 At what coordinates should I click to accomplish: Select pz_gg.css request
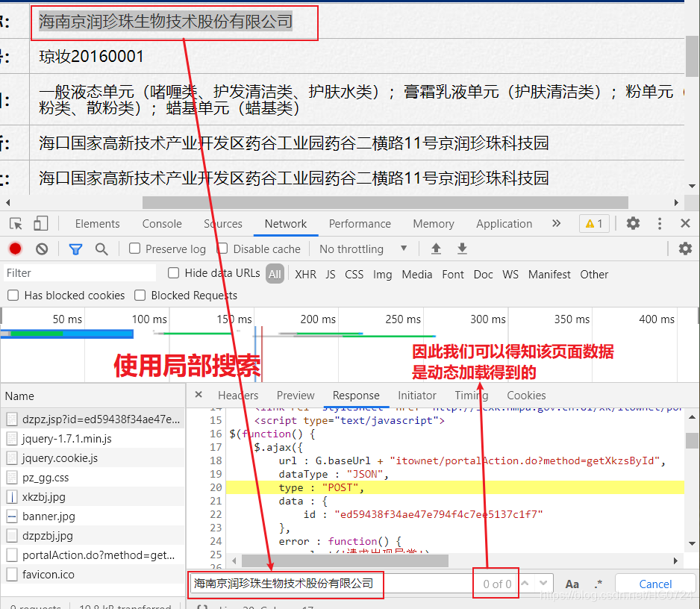pyautogui.click(x=93, y=478)
